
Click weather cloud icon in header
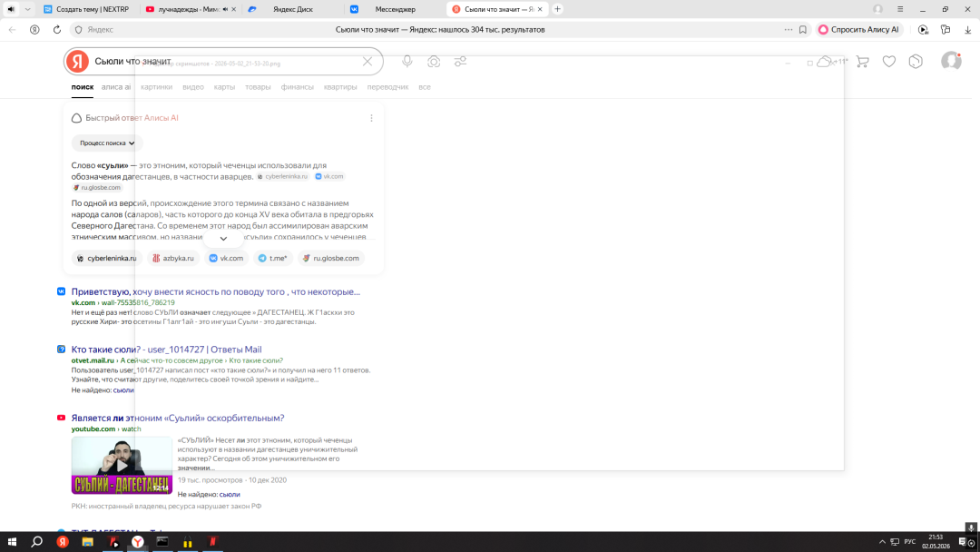pos(825,61)
